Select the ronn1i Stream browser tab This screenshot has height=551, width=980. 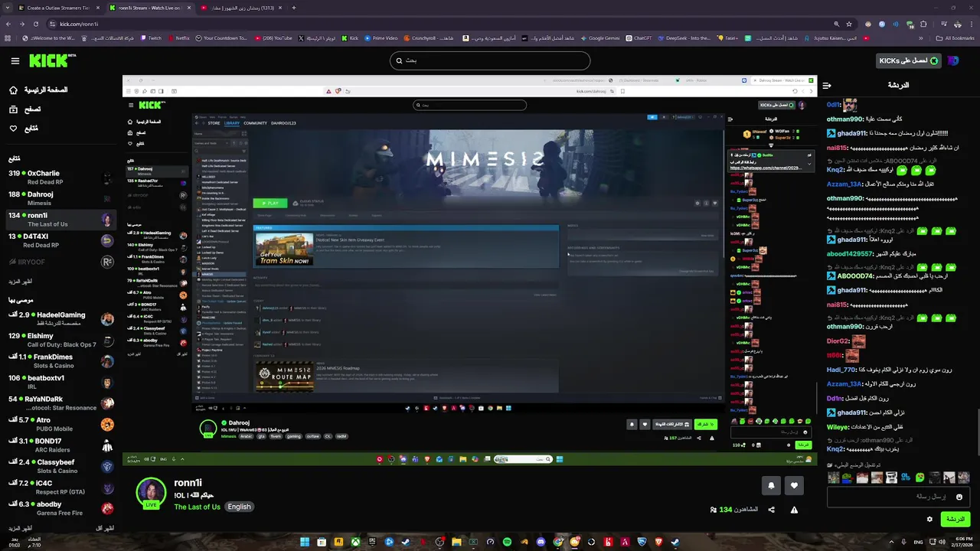click(149, 8)
